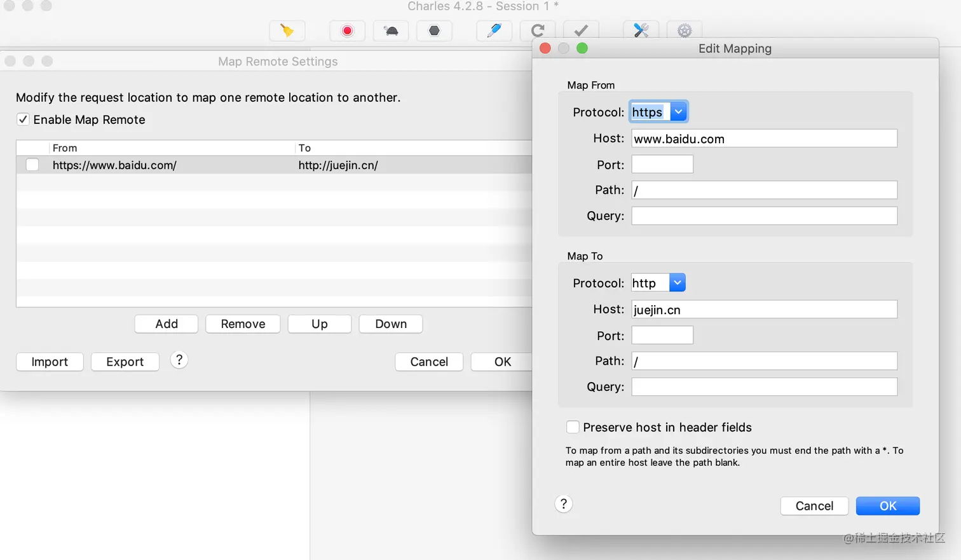961x560 pixels.
Task: Open the Tools wrench icon
Action: pyautogui.click(x=641, y=31)
